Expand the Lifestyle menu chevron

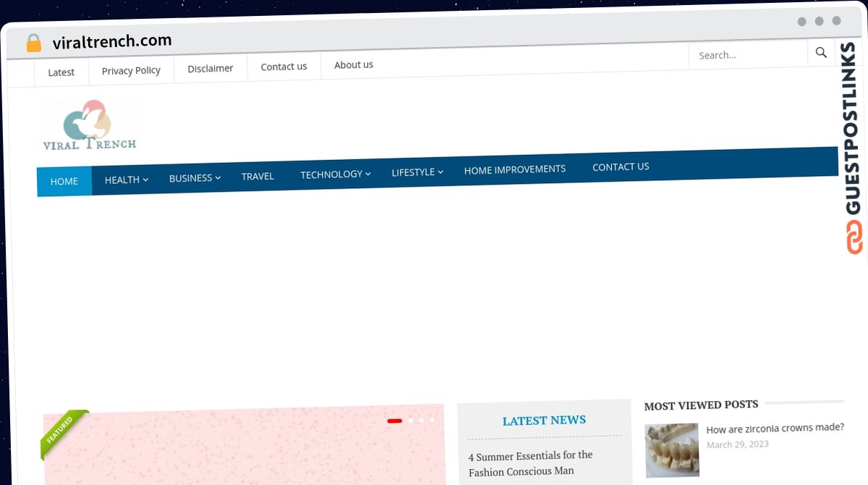click(x=441, y=172)
